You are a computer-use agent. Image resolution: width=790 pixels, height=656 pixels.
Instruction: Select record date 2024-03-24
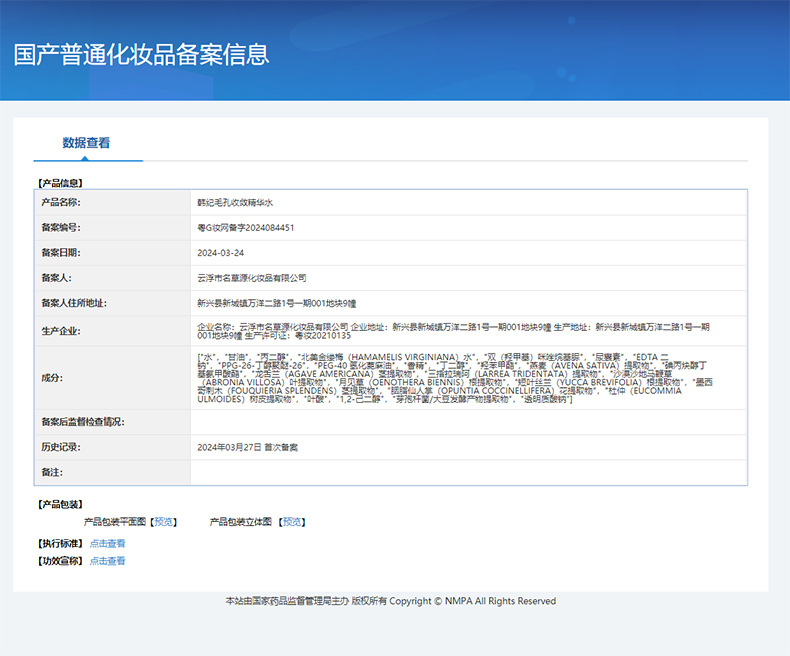tap(220, 253)
